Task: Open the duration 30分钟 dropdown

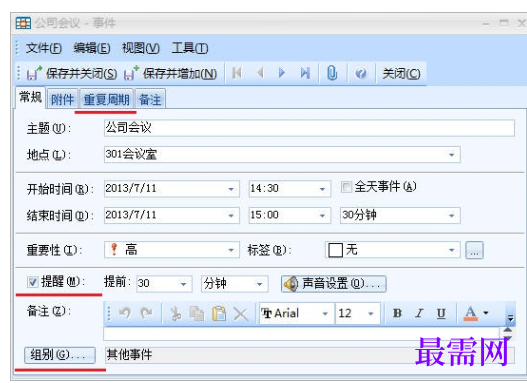Action: tap(451, 215)
